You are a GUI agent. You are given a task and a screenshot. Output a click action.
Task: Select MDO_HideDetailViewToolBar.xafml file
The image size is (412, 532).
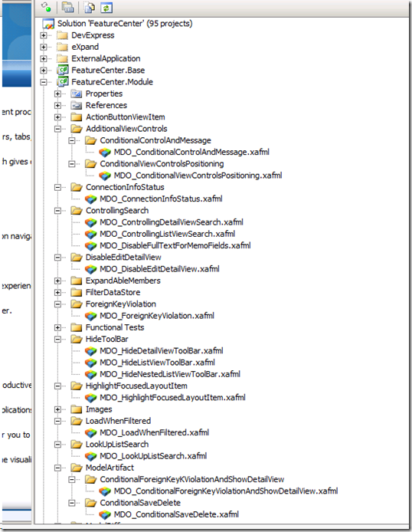click(162, 351)
